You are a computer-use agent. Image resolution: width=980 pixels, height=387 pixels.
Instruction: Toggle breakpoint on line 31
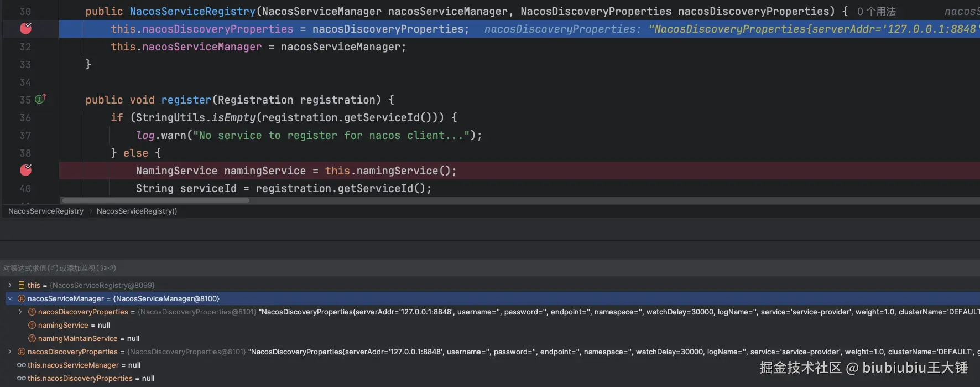pyautogui.click(x=26, y=28)
